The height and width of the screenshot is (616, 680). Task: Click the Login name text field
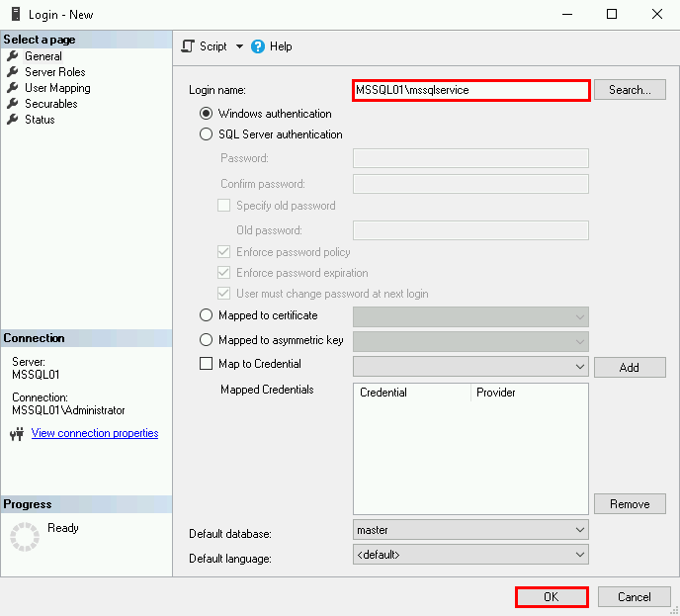tap(470, 90)
